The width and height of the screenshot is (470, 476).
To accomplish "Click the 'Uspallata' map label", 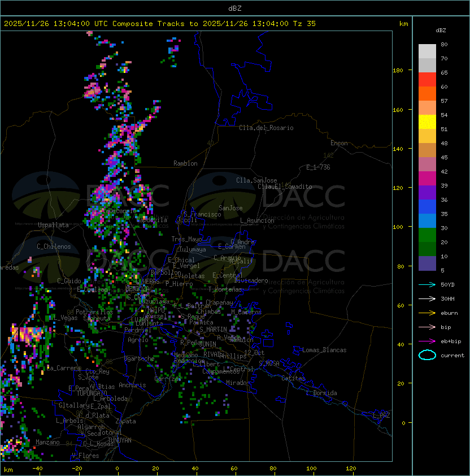I will pos(53,225).
